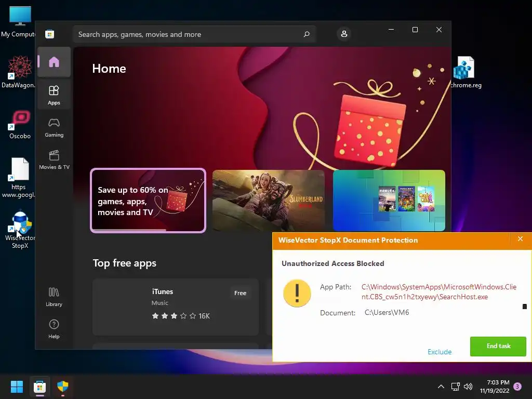Image resolution: width=532 pixels, height=399 pixels.
Task: Click the Microsoft Store logo icon
Action: pyautogui.click(x=49, y=34)
